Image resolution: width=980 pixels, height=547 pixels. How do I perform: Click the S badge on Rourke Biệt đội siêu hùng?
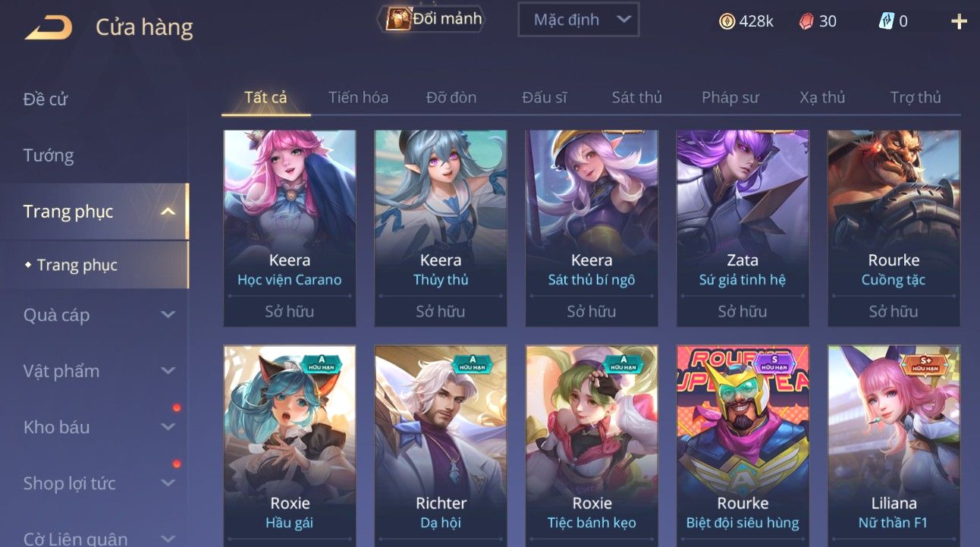pos(774,364)
